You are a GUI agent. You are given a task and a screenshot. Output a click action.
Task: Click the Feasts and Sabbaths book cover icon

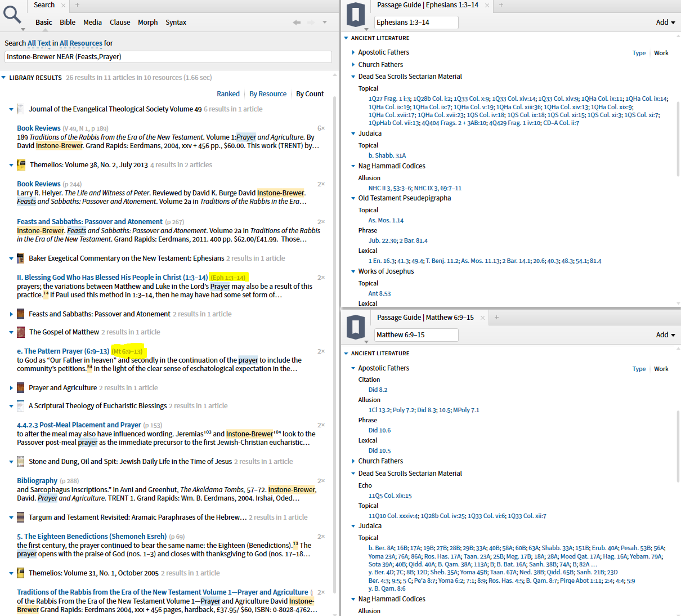[x=21, y=314]
